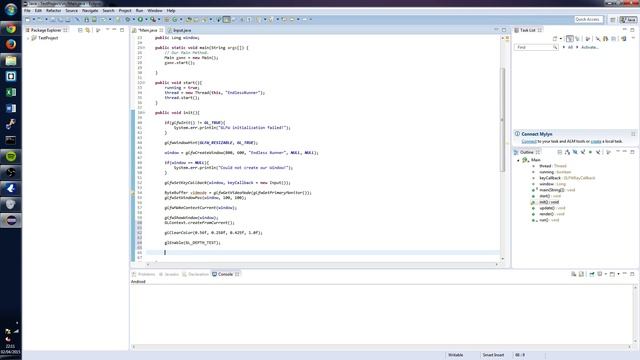Open the Refactor menu
This screenshot has width=640, height=360.
tap(53, 11)
